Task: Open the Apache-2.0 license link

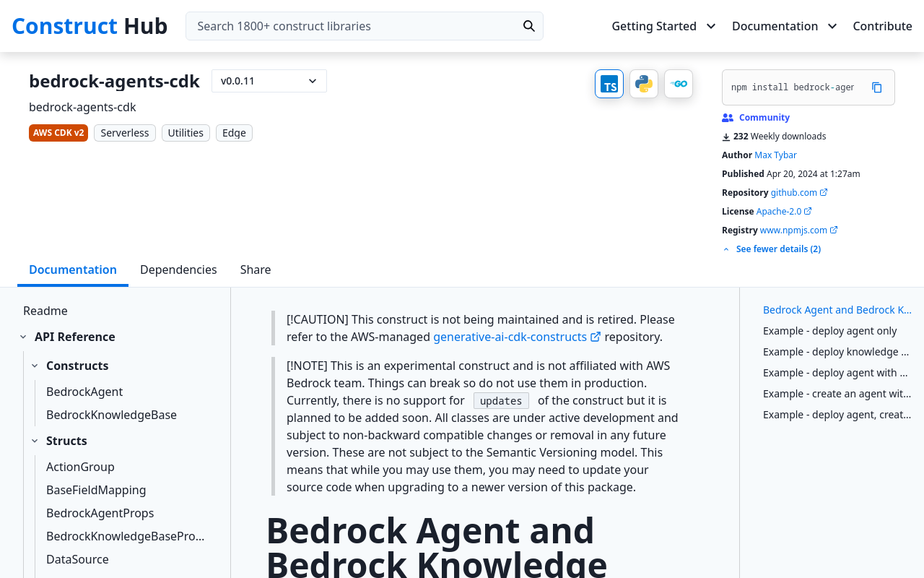Action: pos(779,212)
